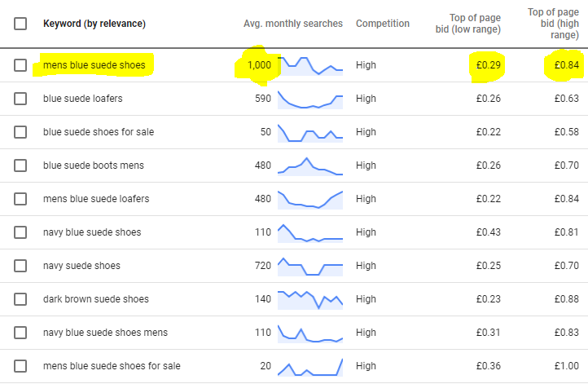Open trend sparkline for mens blue suede shoes
Screen dimensions: 588x384
[310, 65]
